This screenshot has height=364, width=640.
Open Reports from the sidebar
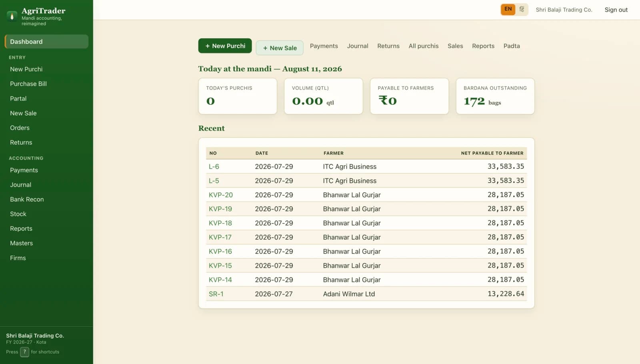(46, 228)
